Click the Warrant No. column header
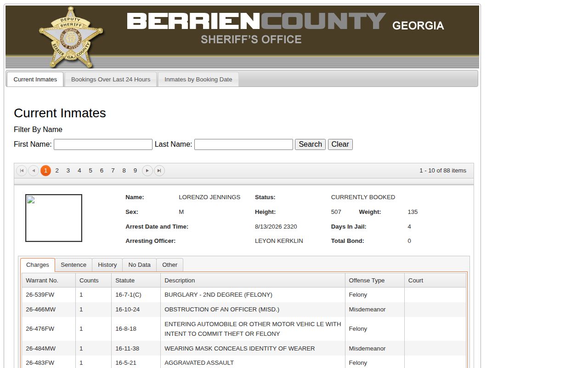The height and width of the screenshot is (368, 588). [x=49, y=281]
